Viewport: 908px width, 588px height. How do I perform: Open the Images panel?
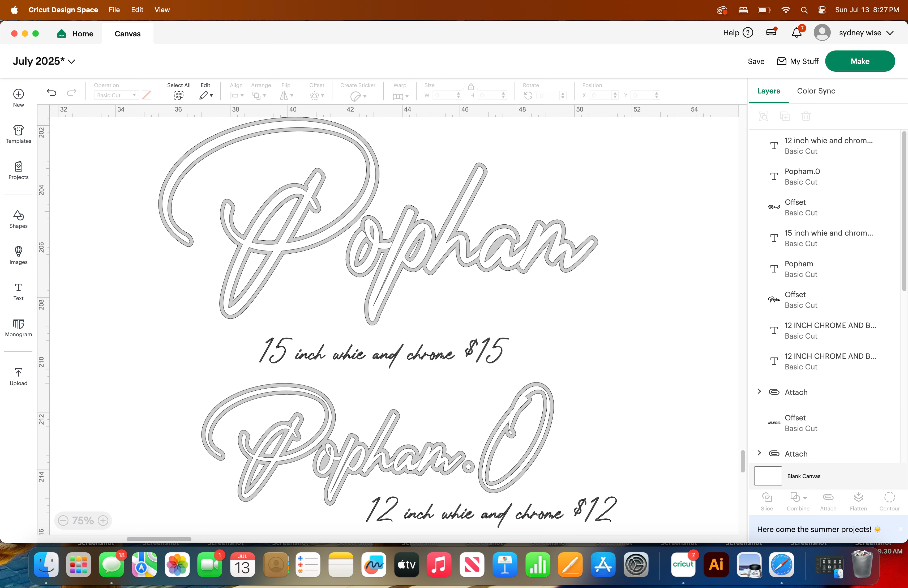[18, 255]
